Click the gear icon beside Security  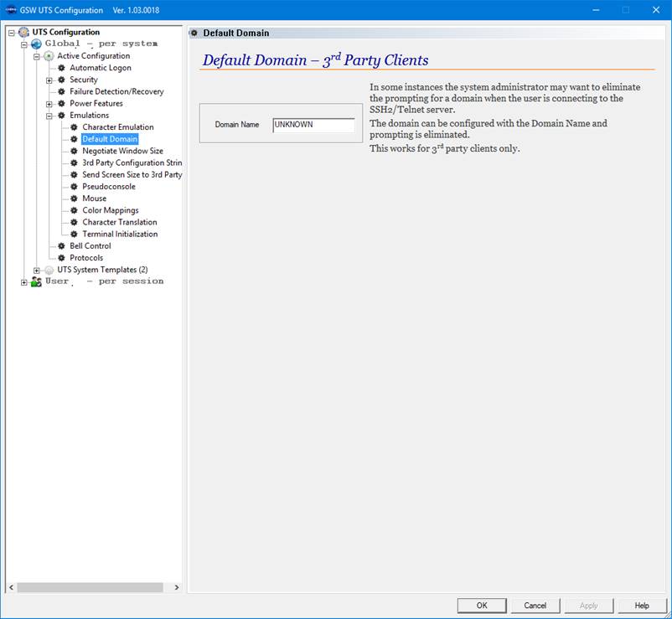61,80
